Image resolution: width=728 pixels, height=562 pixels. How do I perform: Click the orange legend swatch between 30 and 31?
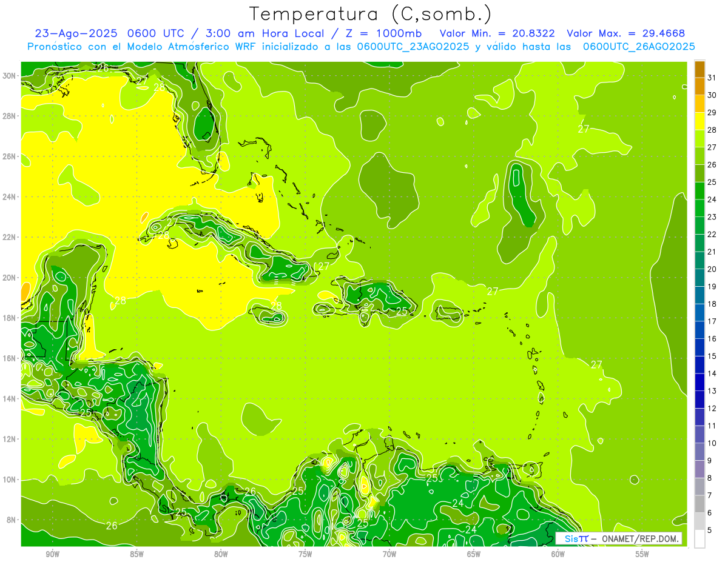click(699, 86)
